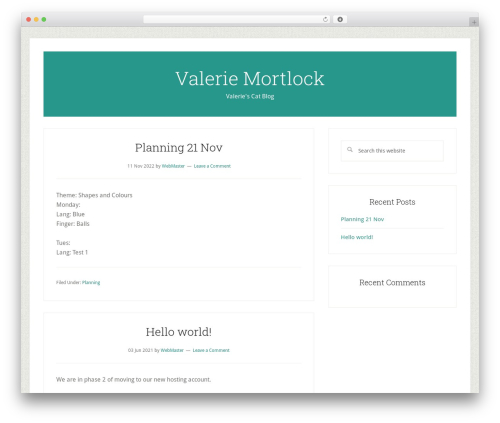The height and width of the screenshot is (423, 500).
Task: Click the date 11 Nov 2022
Action: [x=141, y=166]
